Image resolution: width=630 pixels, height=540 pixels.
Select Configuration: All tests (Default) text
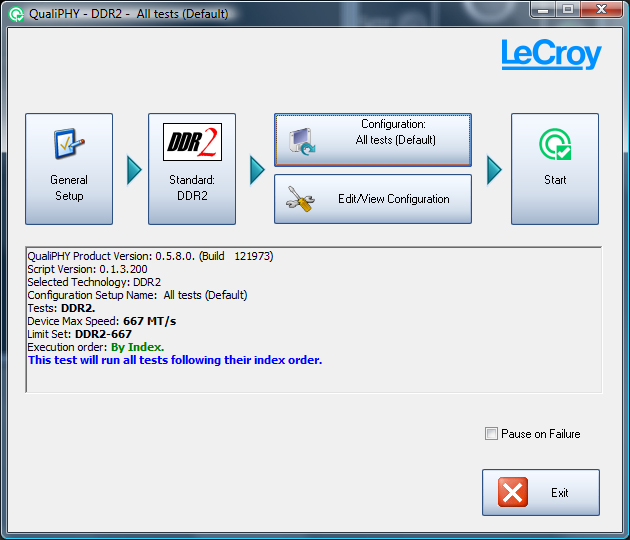[x=395, y=133]
